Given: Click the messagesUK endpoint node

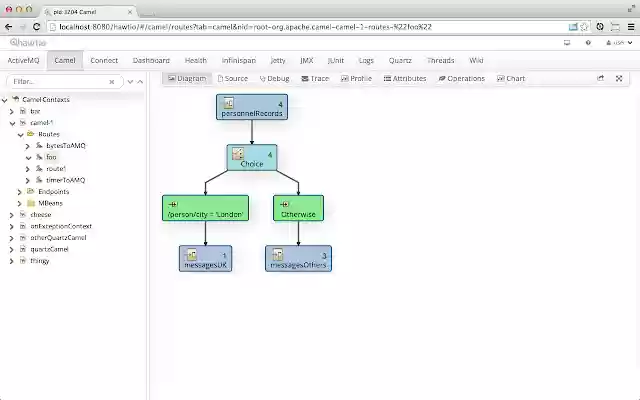Looking at the screenshot, I should coord(205,258).
